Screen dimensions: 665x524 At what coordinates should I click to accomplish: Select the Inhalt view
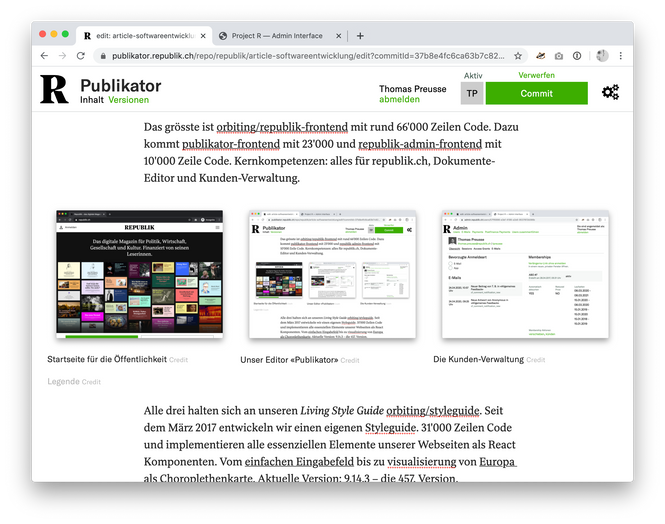pos(92,101)
